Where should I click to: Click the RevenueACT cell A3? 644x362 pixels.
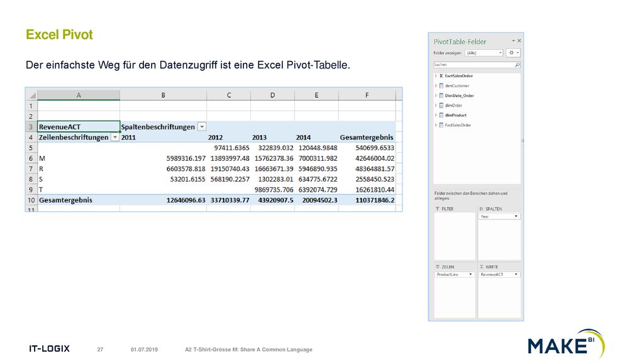point(79,127)
